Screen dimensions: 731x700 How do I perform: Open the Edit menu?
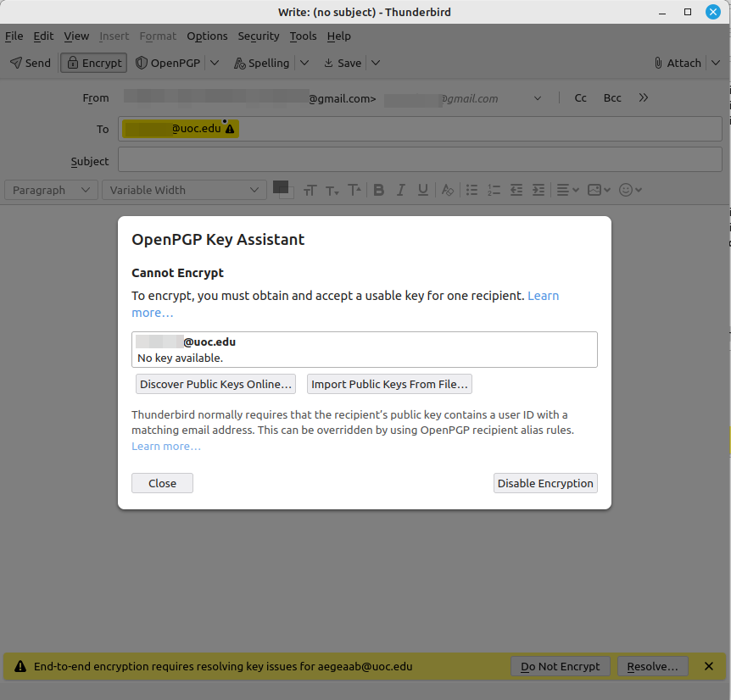pos(43,36)
